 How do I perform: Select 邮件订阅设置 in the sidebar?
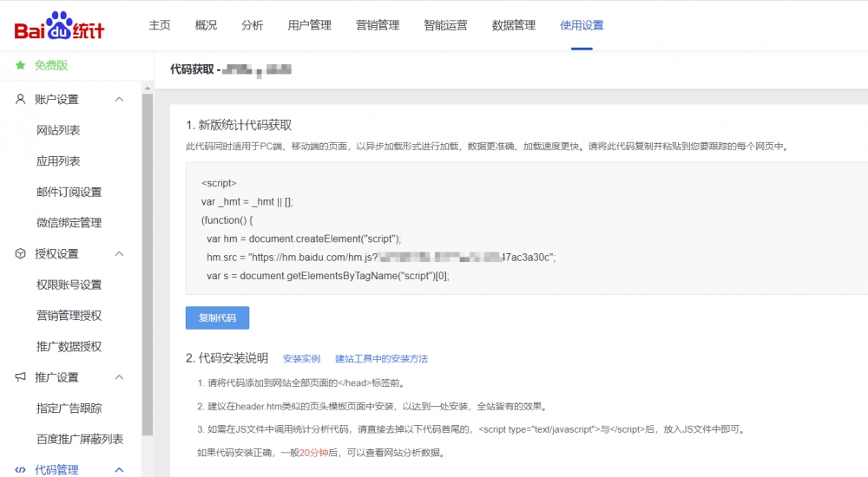tap(69, 192)
